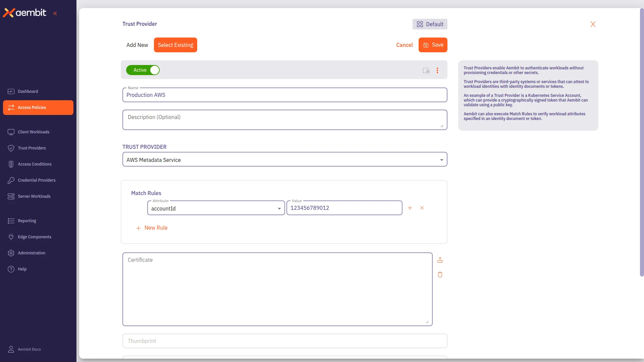
Task: Click the New Rule link
Action: (152, 228)
